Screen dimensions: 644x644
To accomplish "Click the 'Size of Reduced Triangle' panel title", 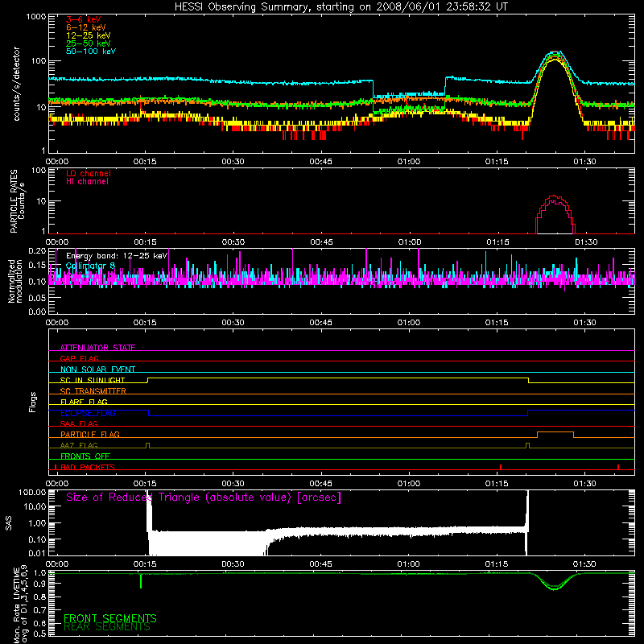I will pos(204,497).
